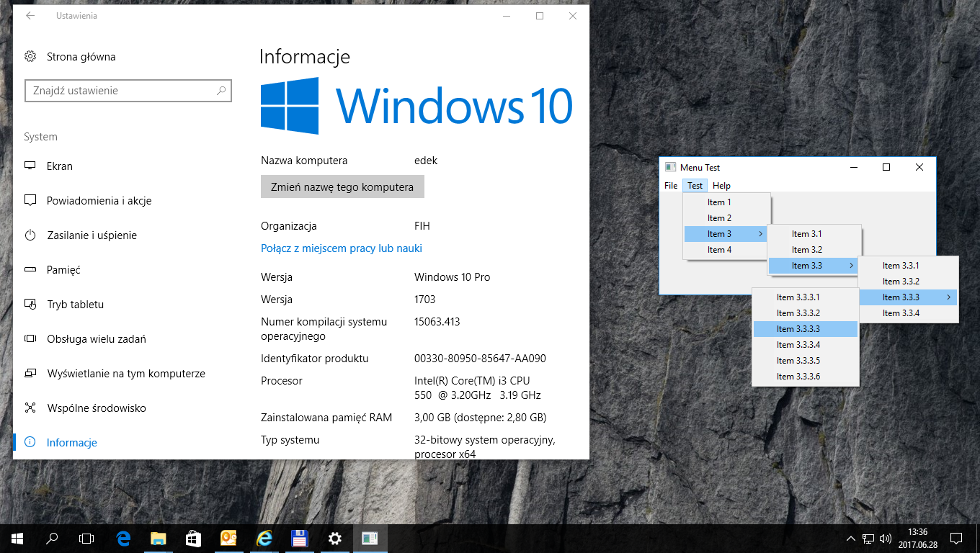The image size is (980, 553).
Task: Click computer name value edek
Action: [426, 161]
